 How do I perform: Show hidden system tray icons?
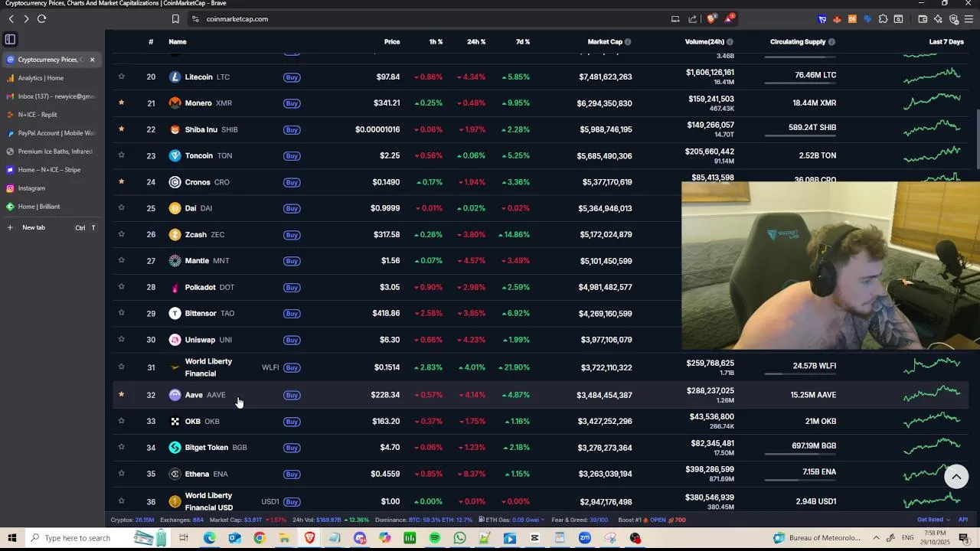pyautogui.click(x=877, y=538)
